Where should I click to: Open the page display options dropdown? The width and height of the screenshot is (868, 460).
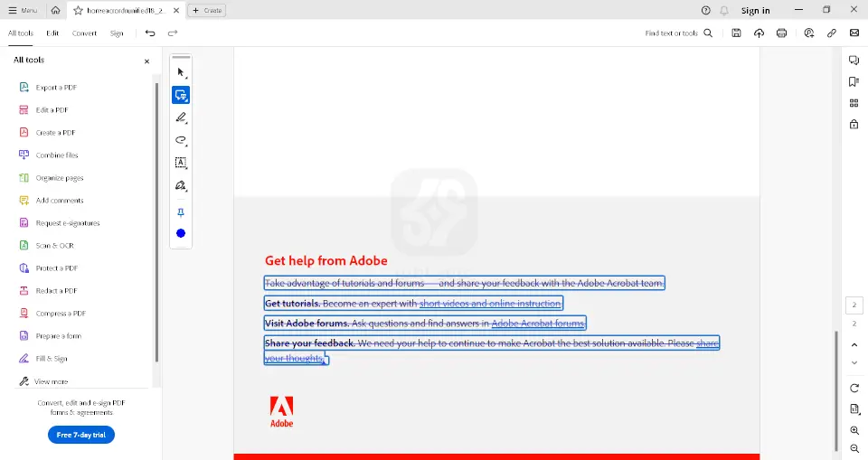pyautogui.click(x=854, y=409)
